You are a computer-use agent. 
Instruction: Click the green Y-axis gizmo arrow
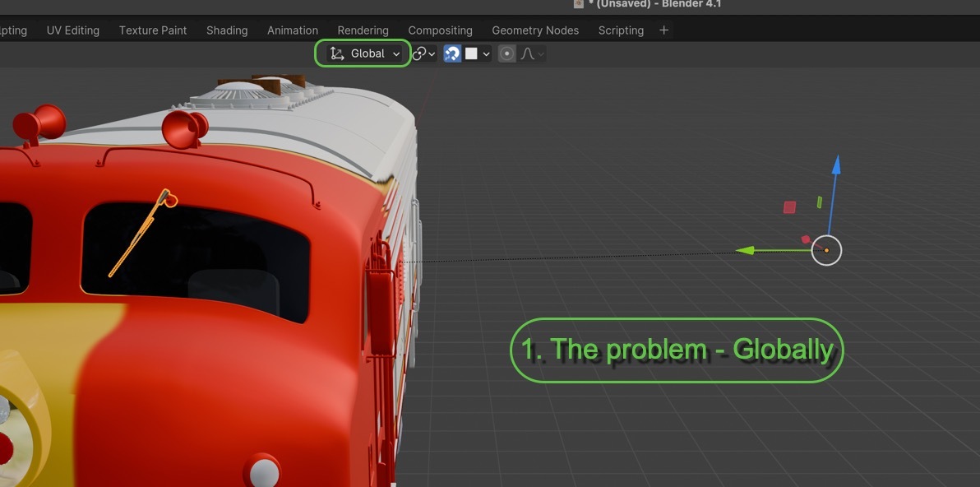[746, 250]
